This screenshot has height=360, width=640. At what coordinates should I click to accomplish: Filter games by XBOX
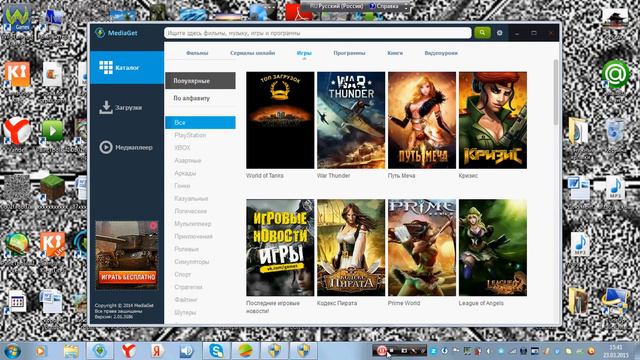coord(182,148)
